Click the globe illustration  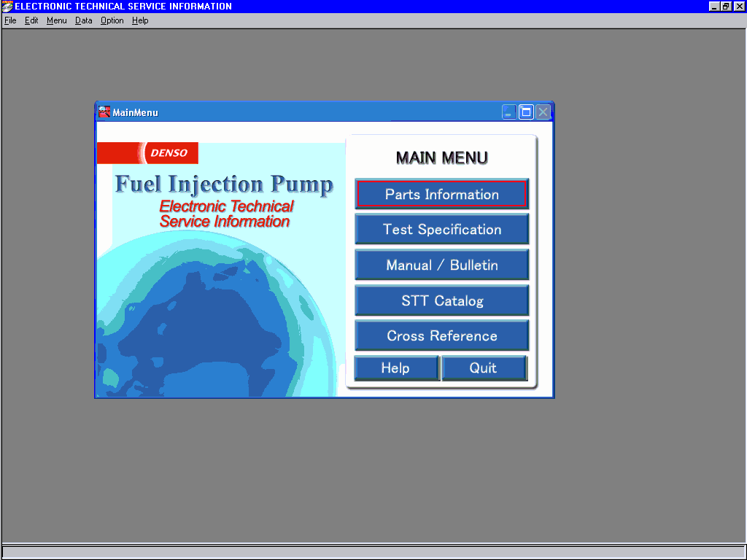point(217,314)
